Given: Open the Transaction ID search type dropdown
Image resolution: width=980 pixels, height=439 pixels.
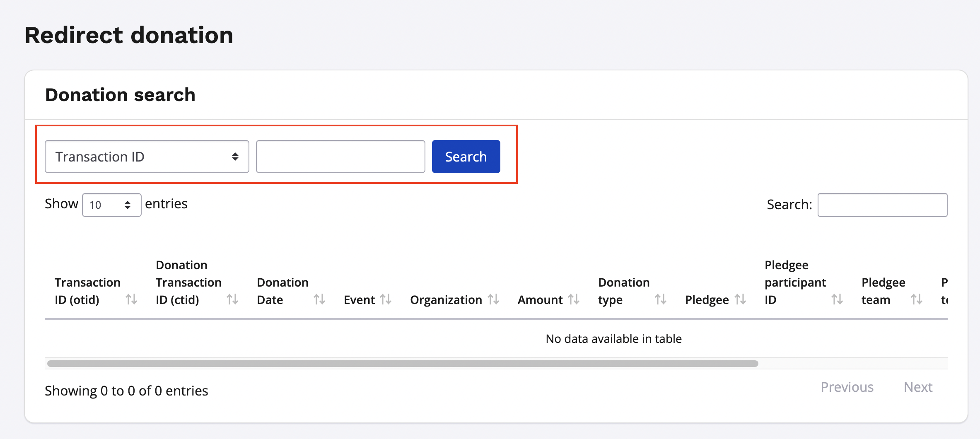Looking at the screenshot, I should click(147, 157).
